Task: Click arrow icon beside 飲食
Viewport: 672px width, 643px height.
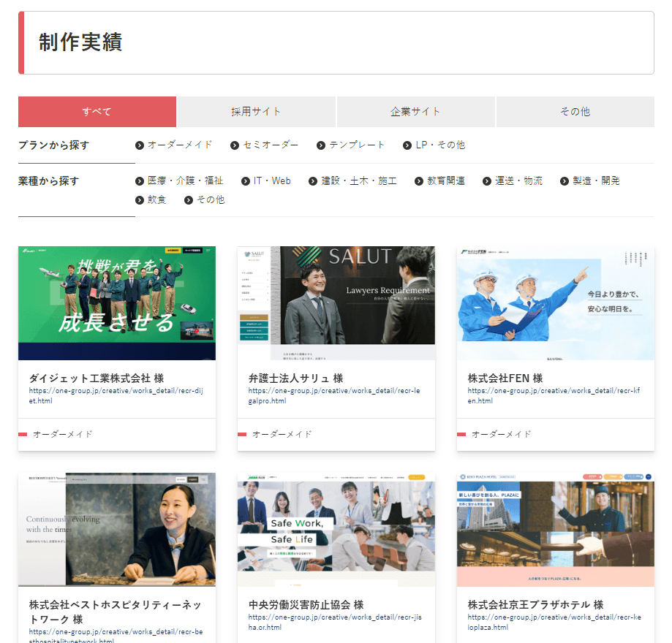Action: click(139, 200)
